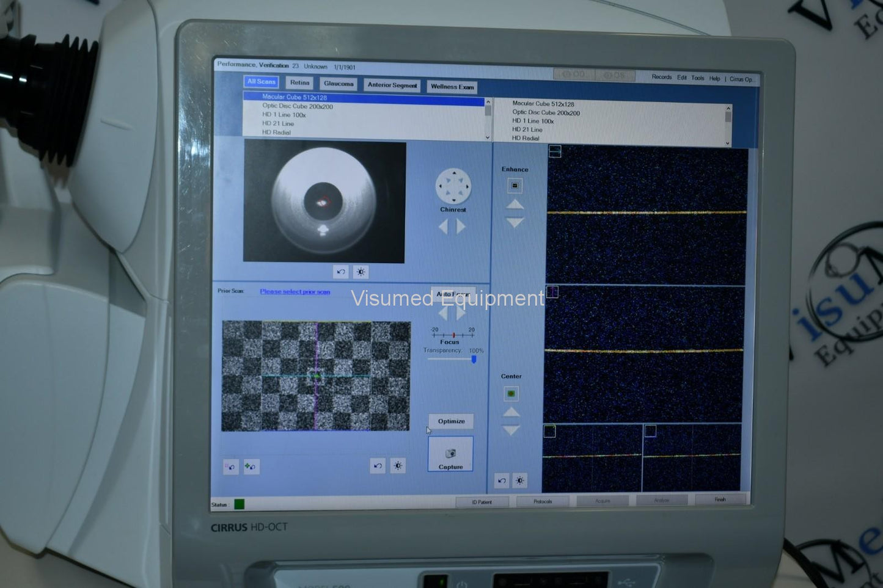Click the Auto Focus button
The width and height of the screenshot is (883, 588).
click(x=453, y=294)
